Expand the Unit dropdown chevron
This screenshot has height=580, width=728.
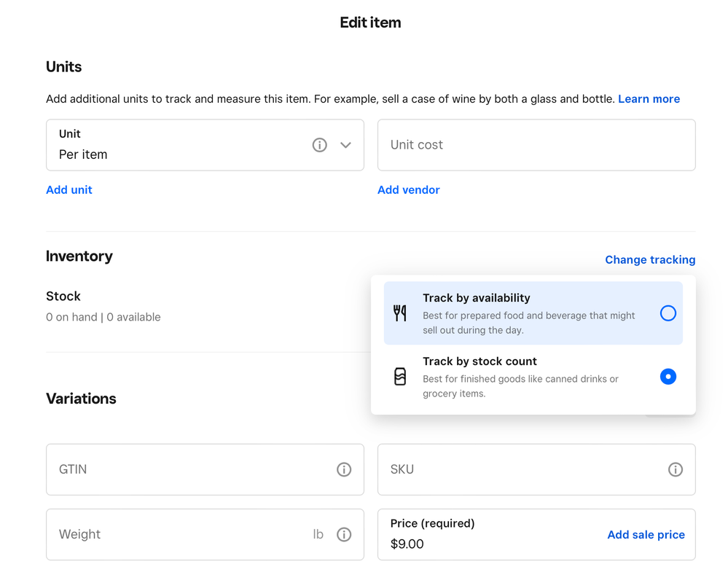[x=345, y=145]
